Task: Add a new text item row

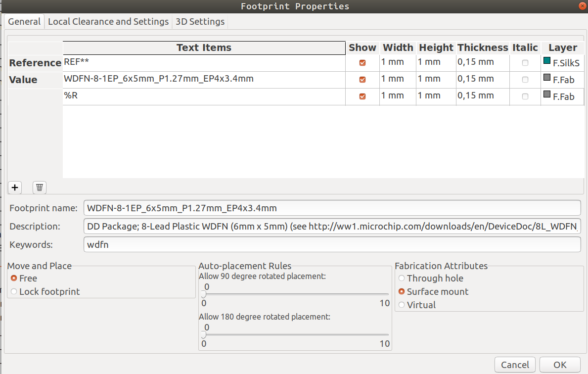Action: click(x=14, y=187)
